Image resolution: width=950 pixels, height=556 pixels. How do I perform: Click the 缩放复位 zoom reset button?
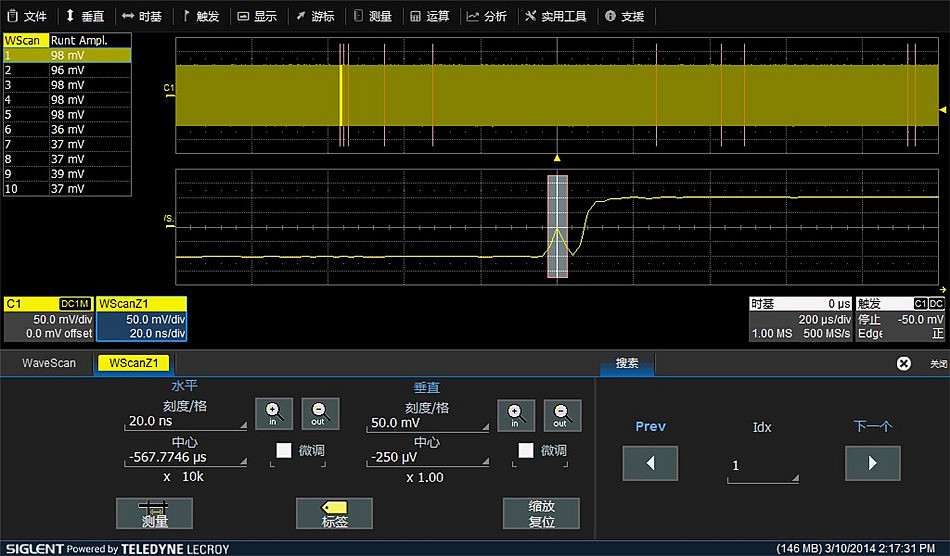[x=541, y=513]
